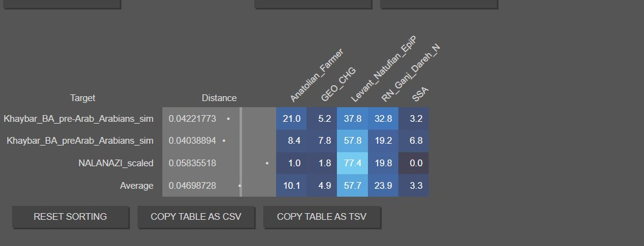Sort by RN_Ganj_Dareh_N column header
Image resolution: width=644 pixels, height=246 pixels.
pyautogui.click(x=410, y=74)
